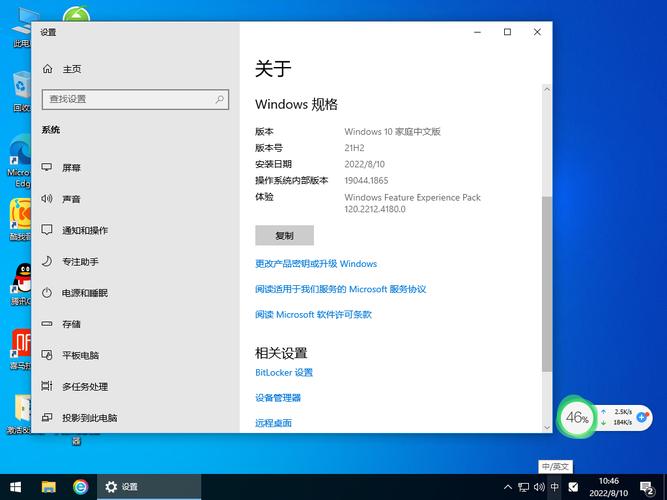
Task: Select the 平板电脑 tablet icon
Action: coord(47,355)
